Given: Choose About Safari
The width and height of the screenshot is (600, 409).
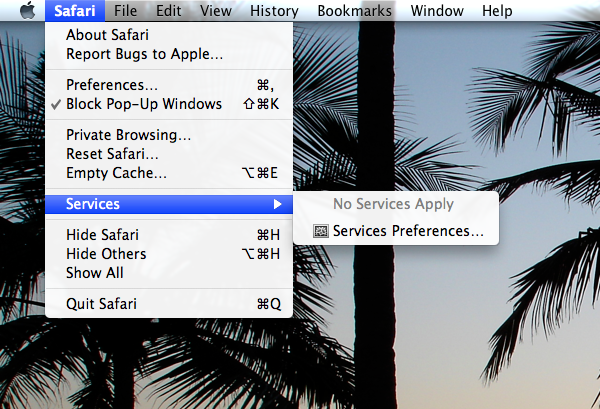Looking at the screenshot, I should click(x=169, y=35).
